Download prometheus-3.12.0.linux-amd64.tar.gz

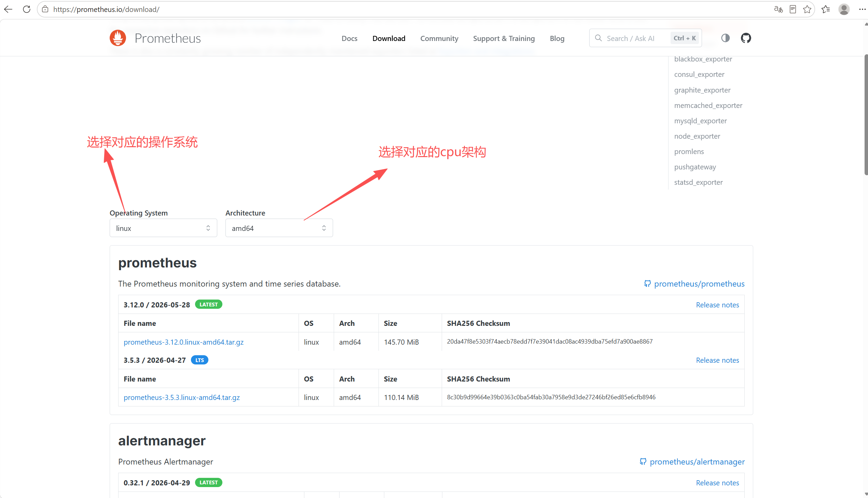pos(184,342)
